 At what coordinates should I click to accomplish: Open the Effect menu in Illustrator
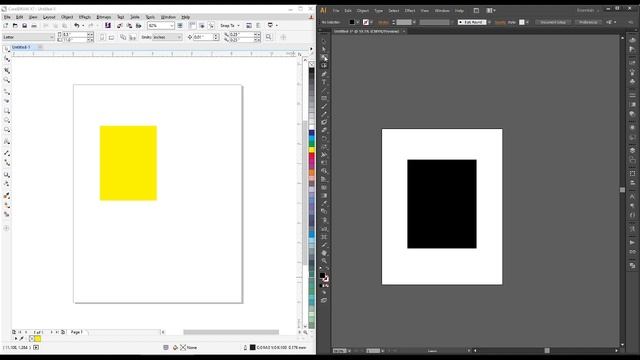point(410,11)
